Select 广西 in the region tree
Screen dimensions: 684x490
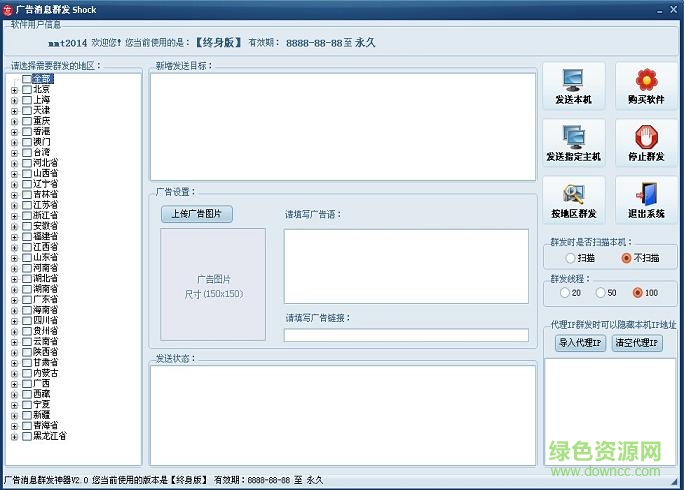pyautogui.click(x=42, y=384)
